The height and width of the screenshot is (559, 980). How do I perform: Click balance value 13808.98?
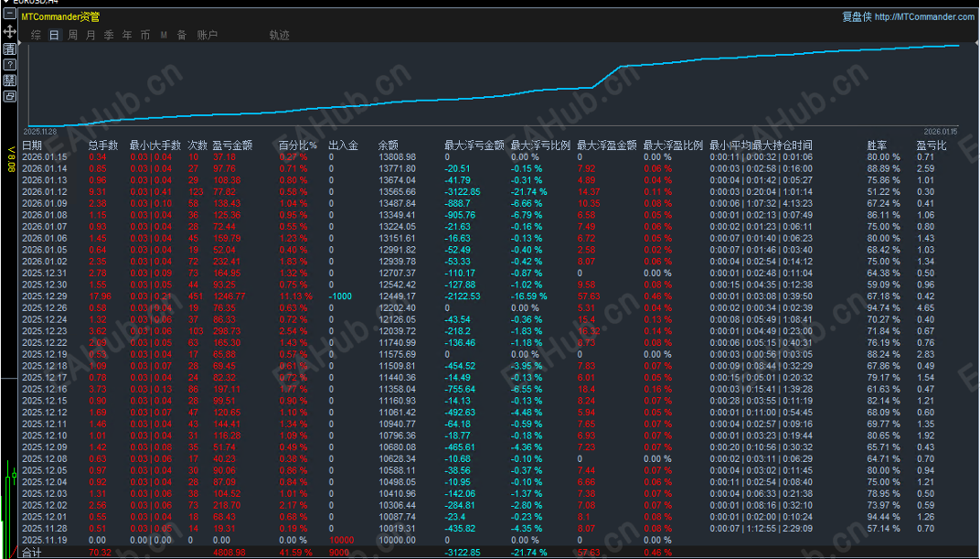397,157
